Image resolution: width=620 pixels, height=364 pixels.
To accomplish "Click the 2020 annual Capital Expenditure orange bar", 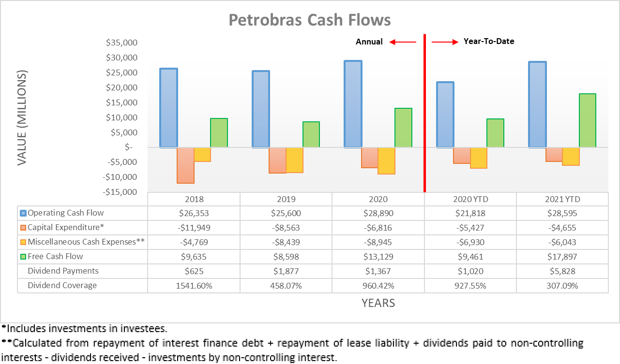I will [x=370, y=157].
